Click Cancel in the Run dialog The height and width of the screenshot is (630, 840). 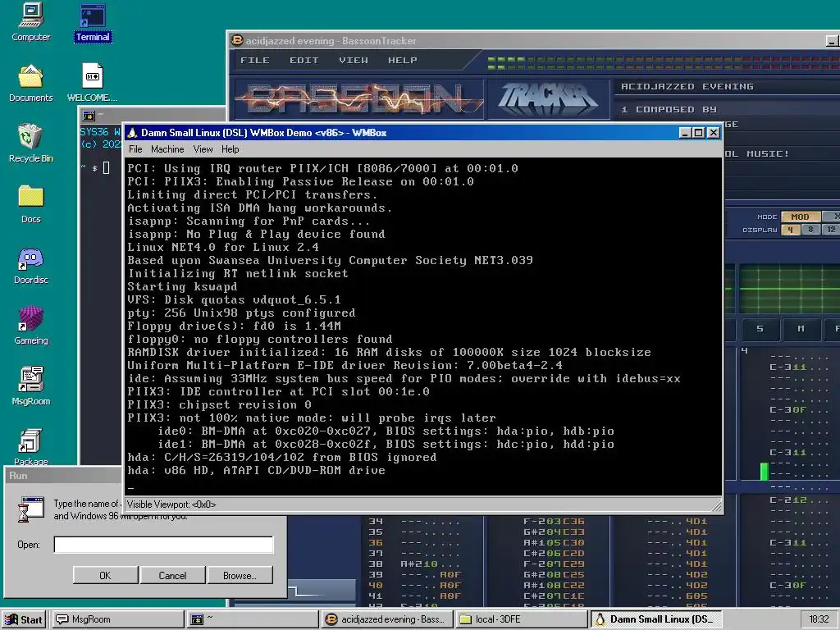172,575
